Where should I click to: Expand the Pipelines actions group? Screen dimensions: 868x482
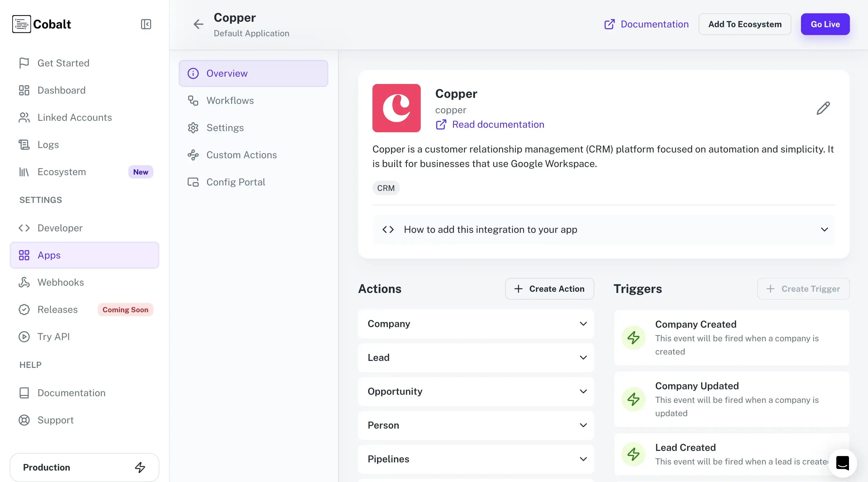point(476,459)
